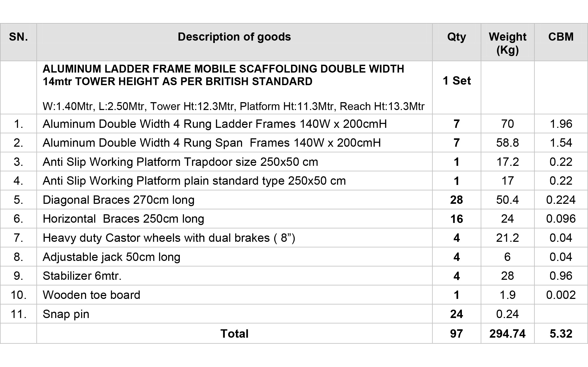
Task: Click the Snap pin quantity 24
Action: [x=456, y=314]
